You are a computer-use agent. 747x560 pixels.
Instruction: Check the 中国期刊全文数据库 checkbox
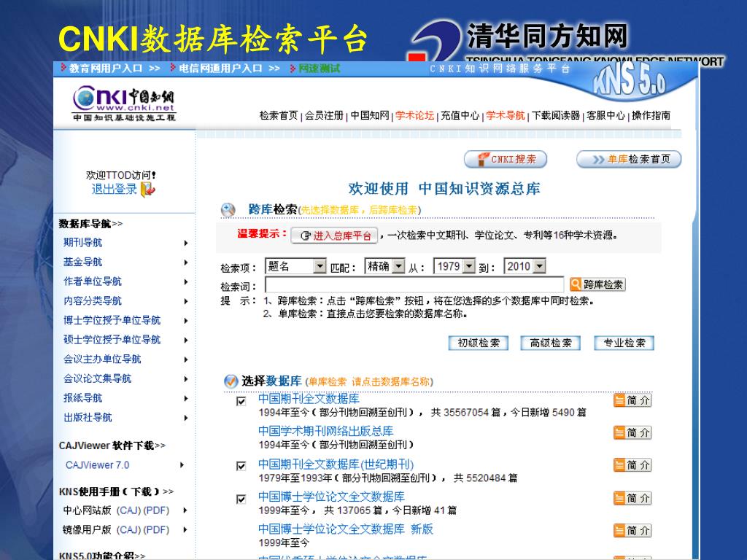[x=241, y=401]
